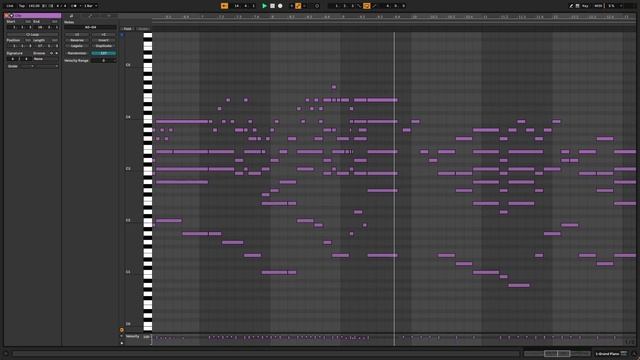
Task: Click the tempo value field
Action: (x=34, y=6)
